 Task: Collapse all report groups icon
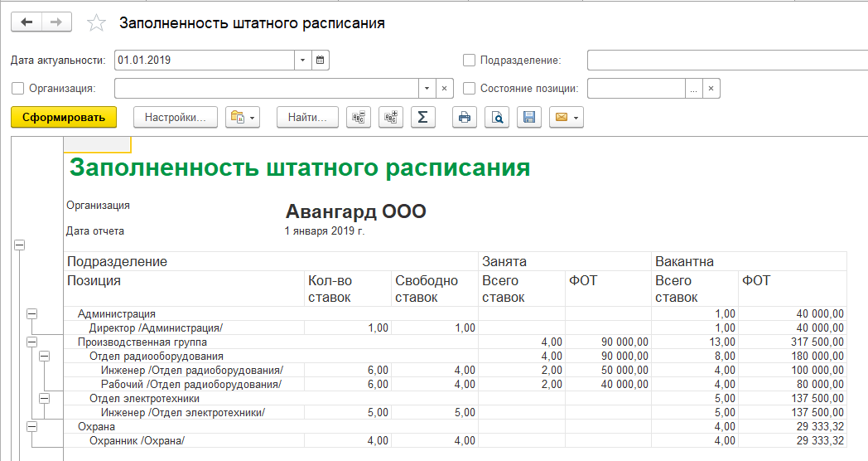click(x=359, y=118)
